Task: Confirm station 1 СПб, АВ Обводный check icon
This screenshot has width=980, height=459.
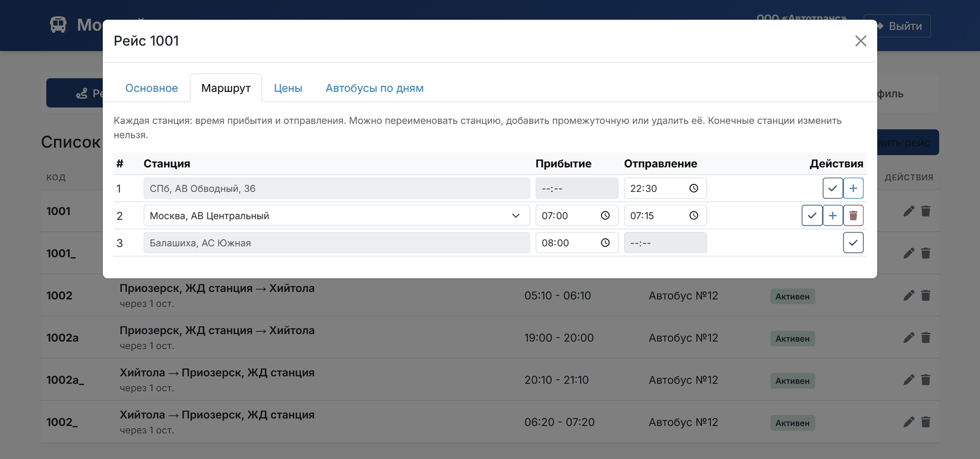Action: pos(832,188)
